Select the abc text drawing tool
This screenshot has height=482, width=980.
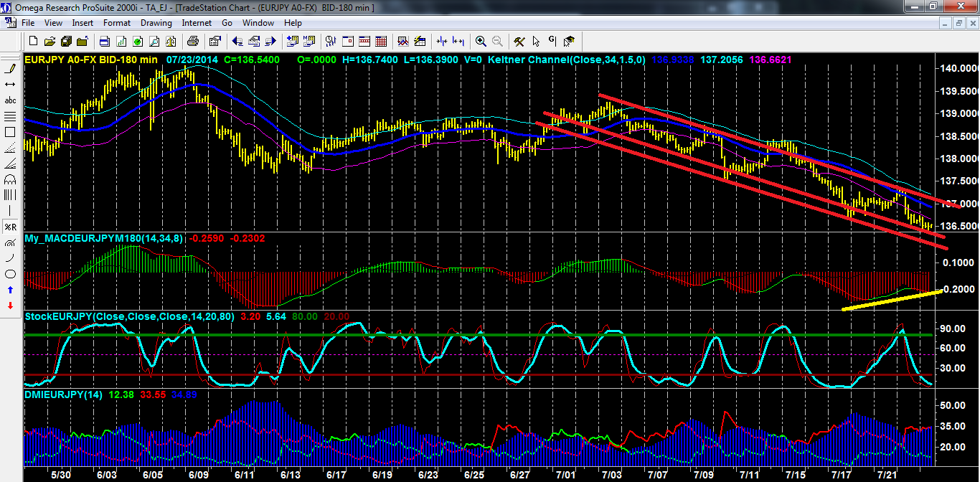click(x=11, y=100)
